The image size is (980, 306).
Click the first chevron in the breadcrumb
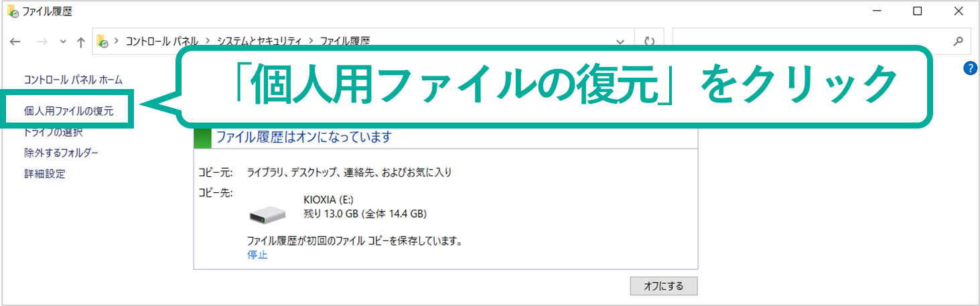coord(117,42)
